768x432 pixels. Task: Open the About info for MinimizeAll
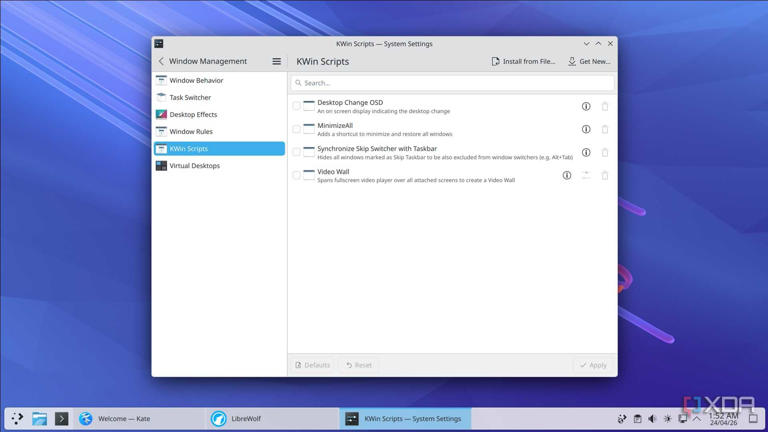(x=586, y=129)
